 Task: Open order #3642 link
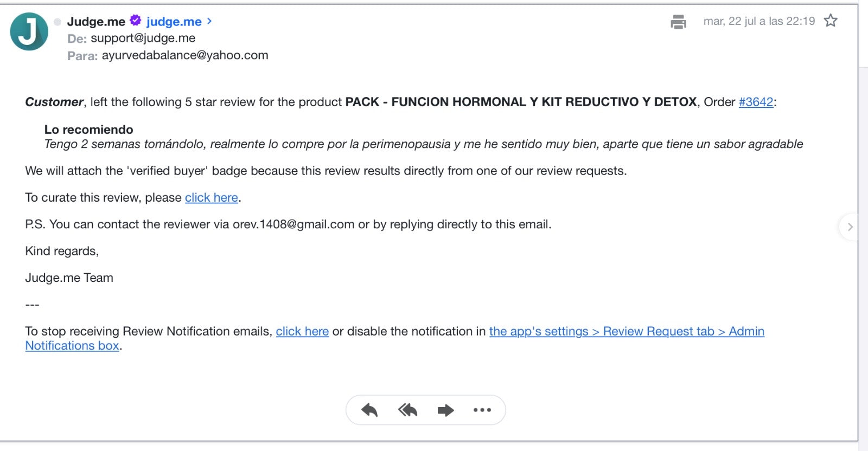point(756,102)
